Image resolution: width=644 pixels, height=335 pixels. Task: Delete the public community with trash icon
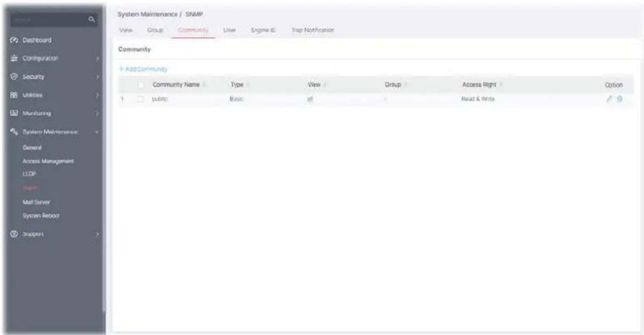click(x=619, y=99)
